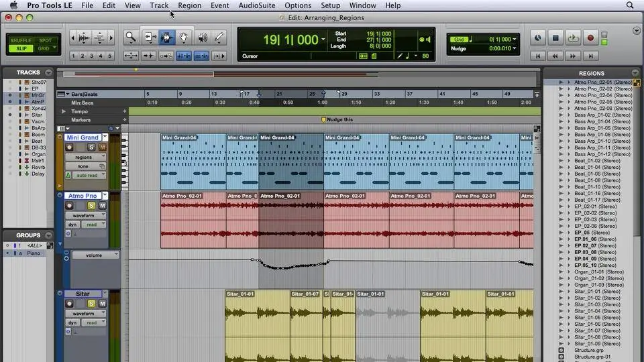Open Atmo Pno waveform view selector
This screenshot has height=362, width=644.
pyautogui.click(x=85, y=215)
